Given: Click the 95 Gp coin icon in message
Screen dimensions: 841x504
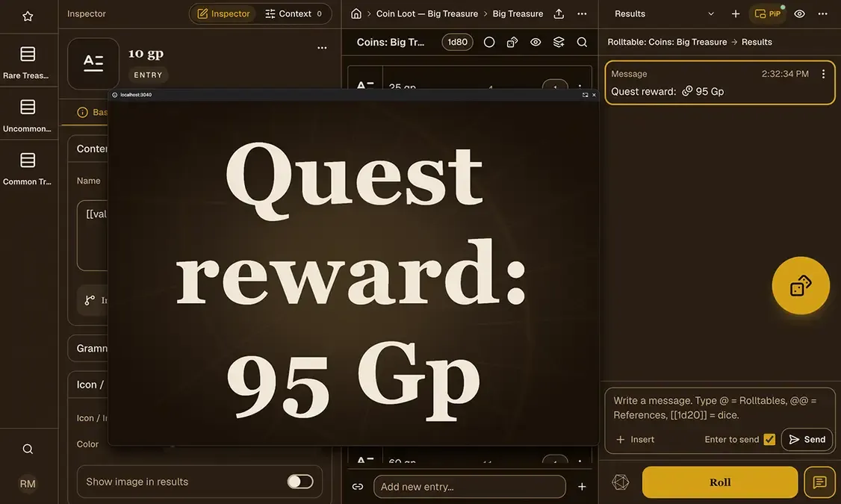Looking at the screenshot, I should (x=687, y=91).
